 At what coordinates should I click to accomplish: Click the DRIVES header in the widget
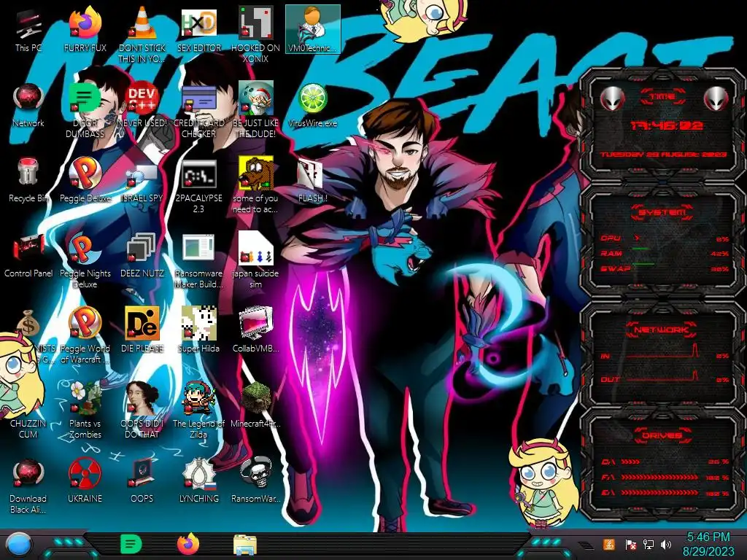662,436
